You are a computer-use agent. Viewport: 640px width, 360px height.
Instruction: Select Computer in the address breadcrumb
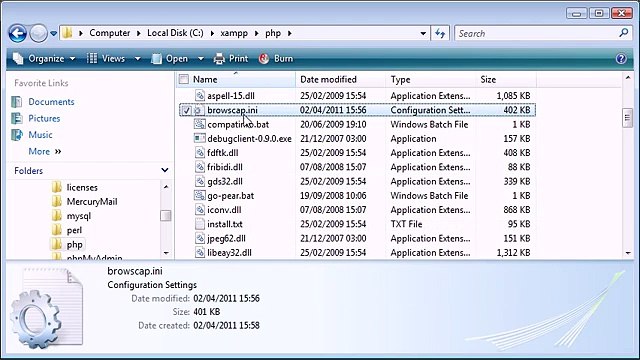[x=109, y=33]
